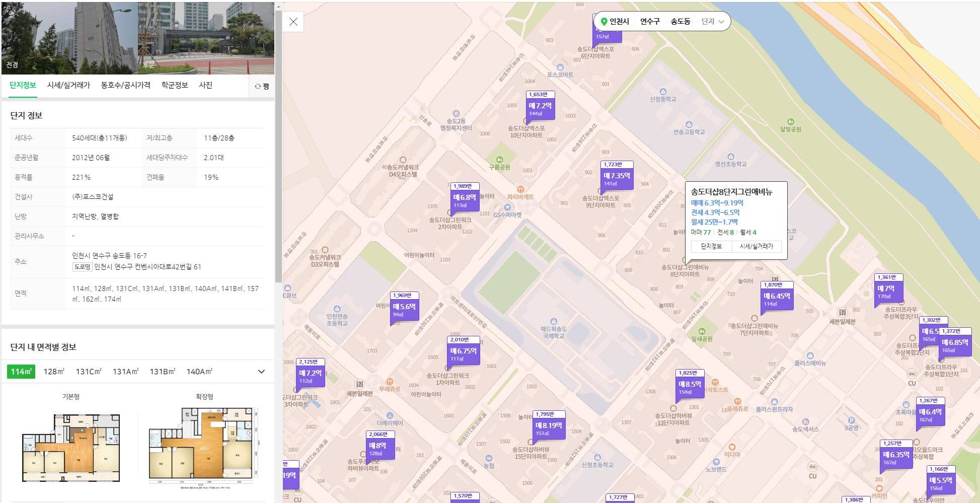Click the left panel vertical scrollbar
Image resolution: width=980 pixels, height=503 pixels.
278,146
